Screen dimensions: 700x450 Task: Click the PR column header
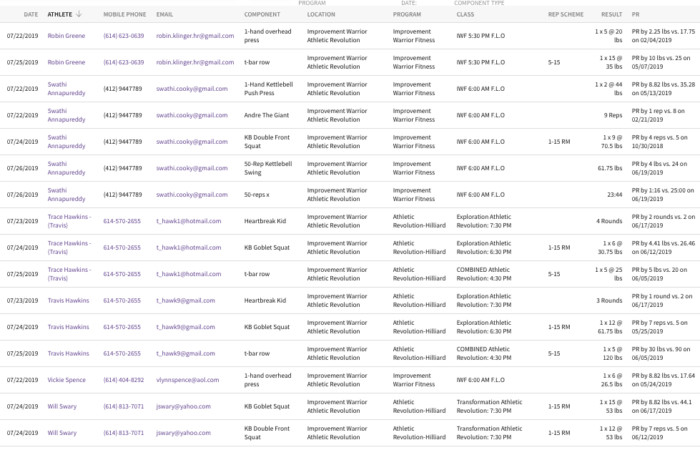(635, 14)
